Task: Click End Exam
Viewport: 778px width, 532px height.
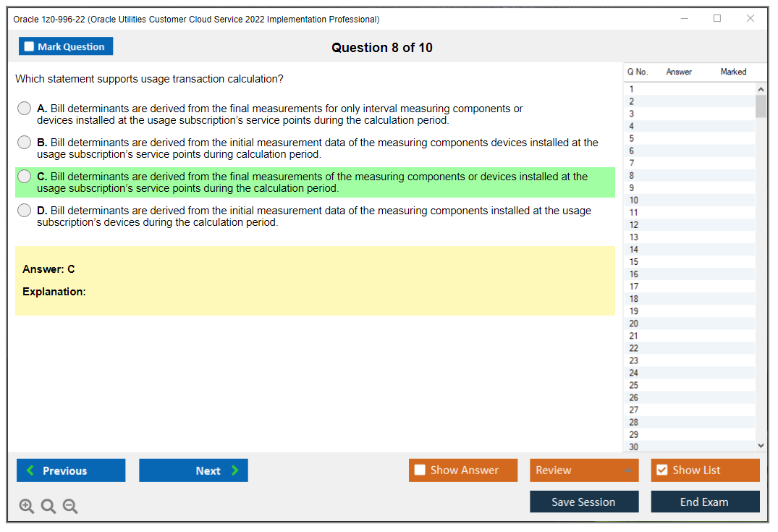Action: pos(705,502)
